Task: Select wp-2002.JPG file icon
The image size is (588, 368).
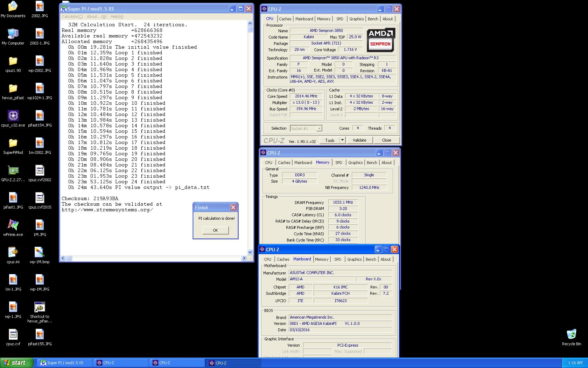Action: [40, 64]
